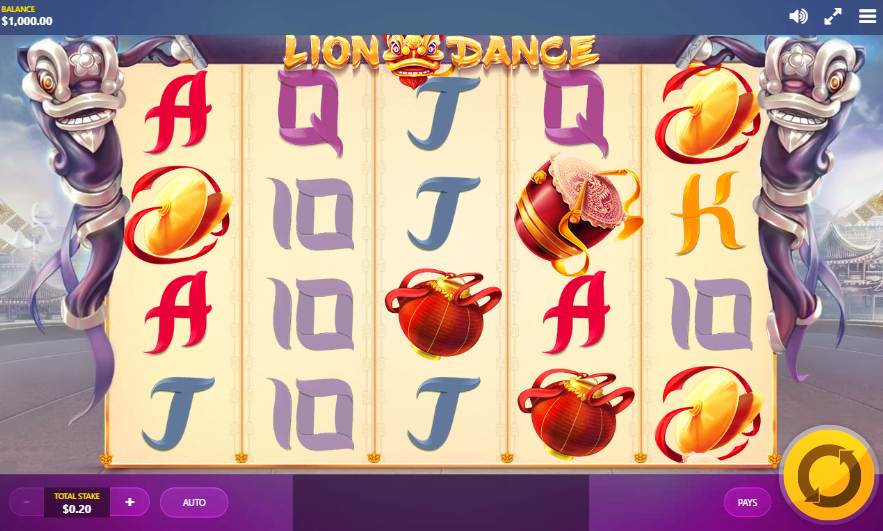Click the orange K symbol
This screenshot has height=531, width=883.
click(709, 213)
